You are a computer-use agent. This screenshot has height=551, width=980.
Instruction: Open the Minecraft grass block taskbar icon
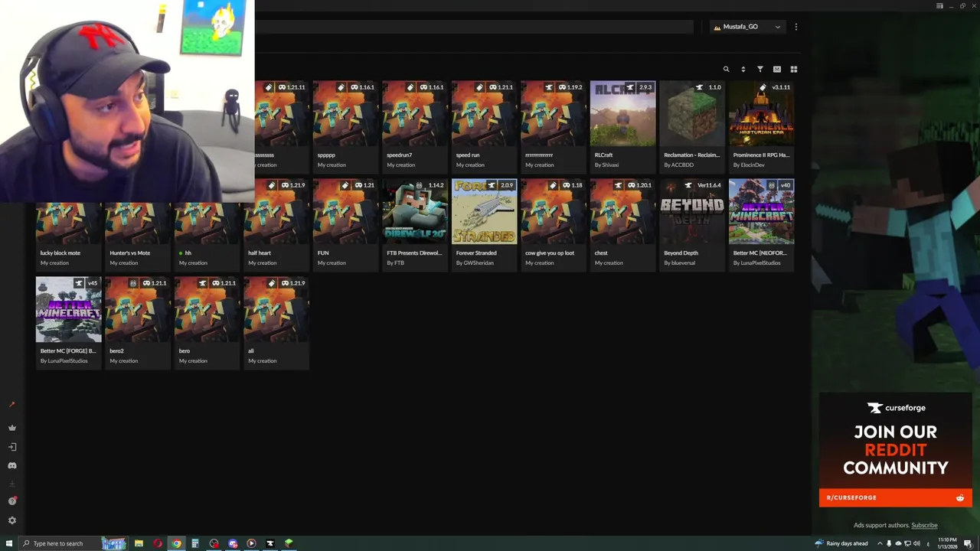click(x=289, y=543)
